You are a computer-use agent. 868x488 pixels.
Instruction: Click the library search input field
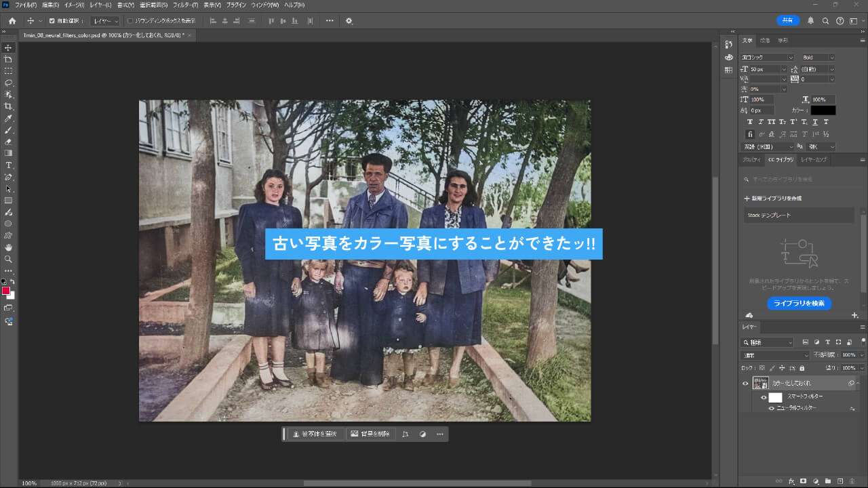tap(799, 180)
